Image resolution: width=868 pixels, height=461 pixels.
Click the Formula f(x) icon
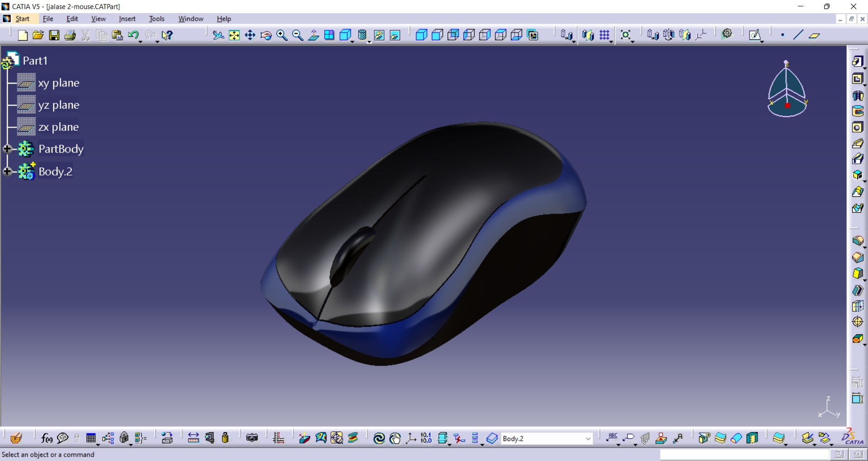[x=46, y=438]
